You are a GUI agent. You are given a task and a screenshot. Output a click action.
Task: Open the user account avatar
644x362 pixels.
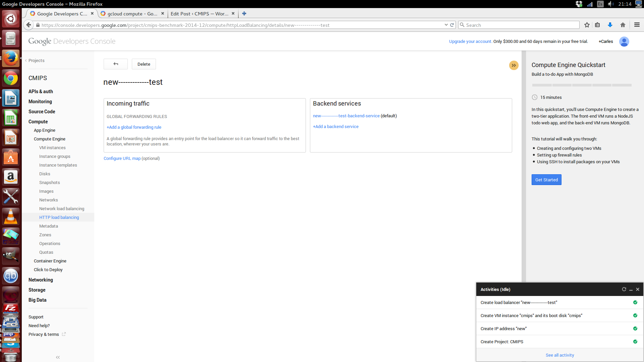[x=624, y=42]
